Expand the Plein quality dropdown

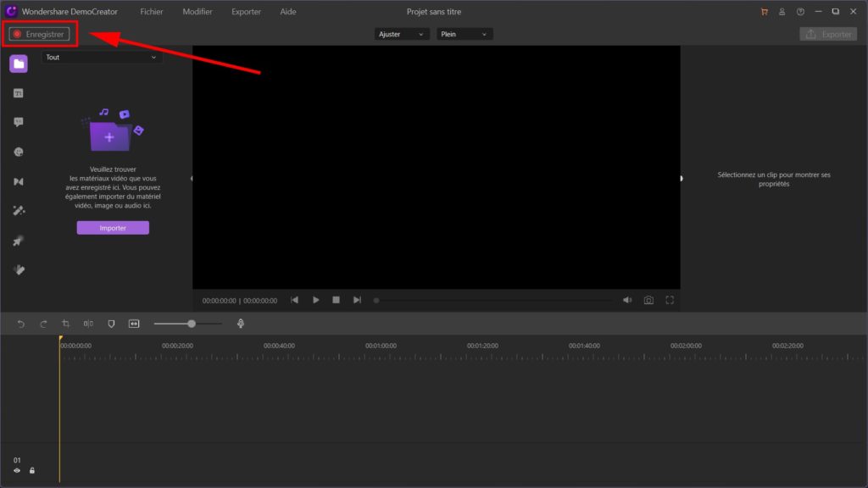[464, 34]
